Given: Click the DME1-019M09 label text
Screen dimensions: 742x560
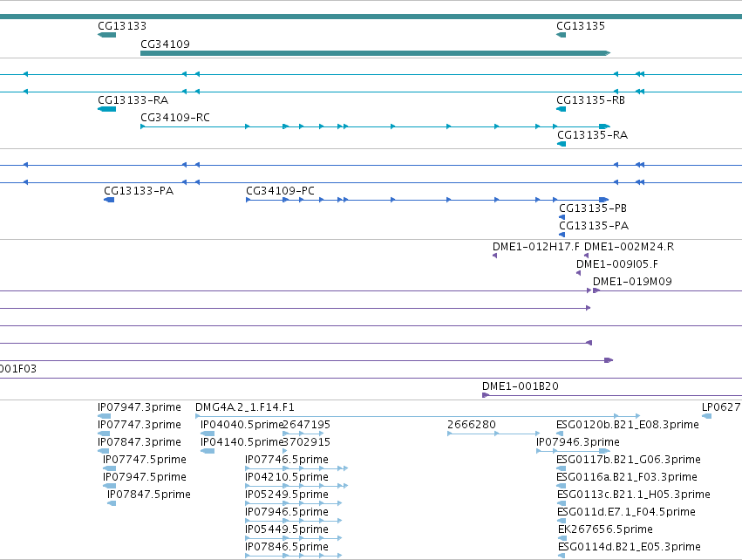Looking at the screenshot, I should (x=632, y=282).
